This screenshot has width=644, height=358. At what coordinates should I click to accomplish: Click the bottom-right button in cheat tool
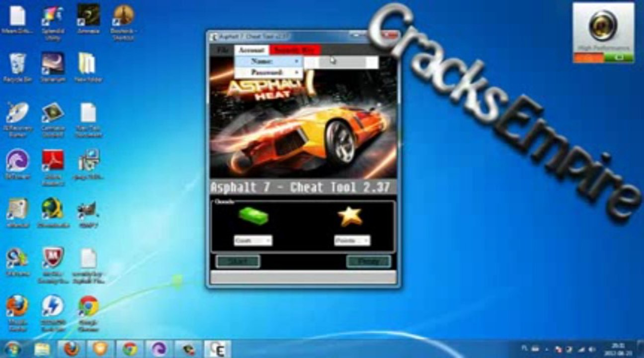pos(369,262)
